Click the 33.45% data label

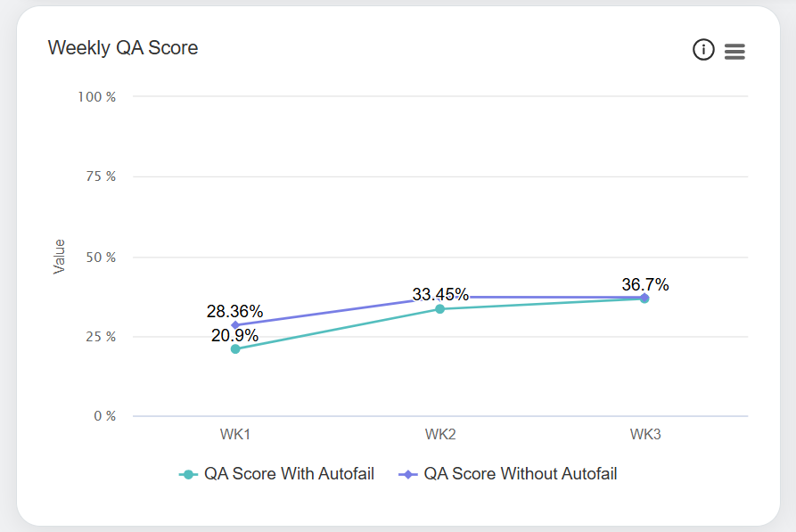[440, 295]
